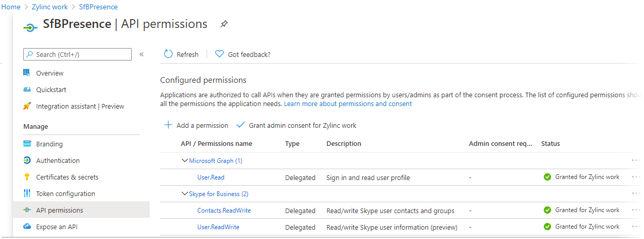Open more options for Contacts.ReadWrite row
The height and width of the screenshot is (239, 644).
click(636, 210)
